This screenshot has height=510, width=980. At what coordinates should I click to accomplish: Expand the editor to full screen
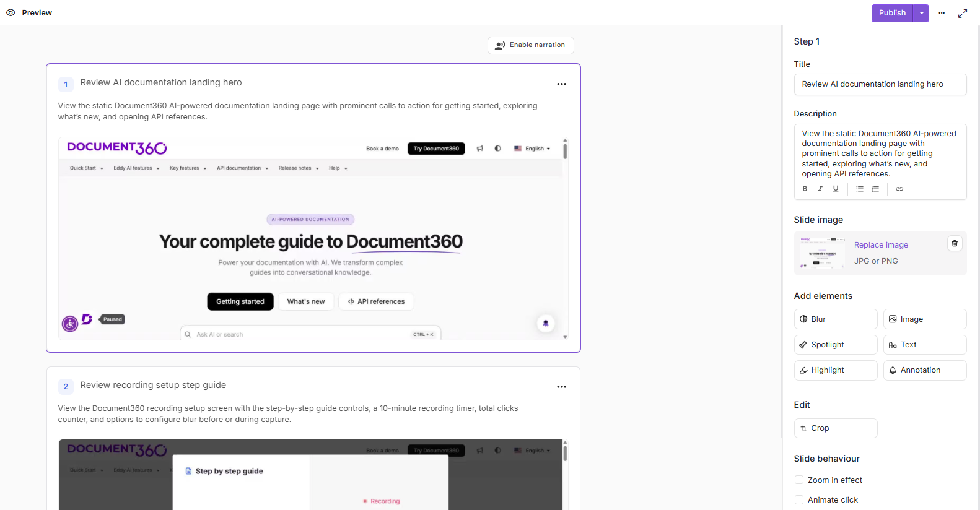point(963,13)
